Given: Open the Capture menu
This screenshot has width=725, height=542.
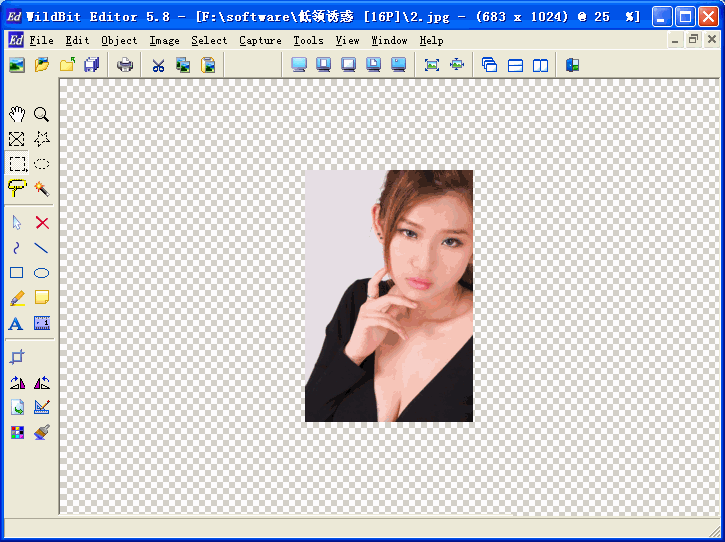Looking at the screenshot, I should (x=260, y=40).
